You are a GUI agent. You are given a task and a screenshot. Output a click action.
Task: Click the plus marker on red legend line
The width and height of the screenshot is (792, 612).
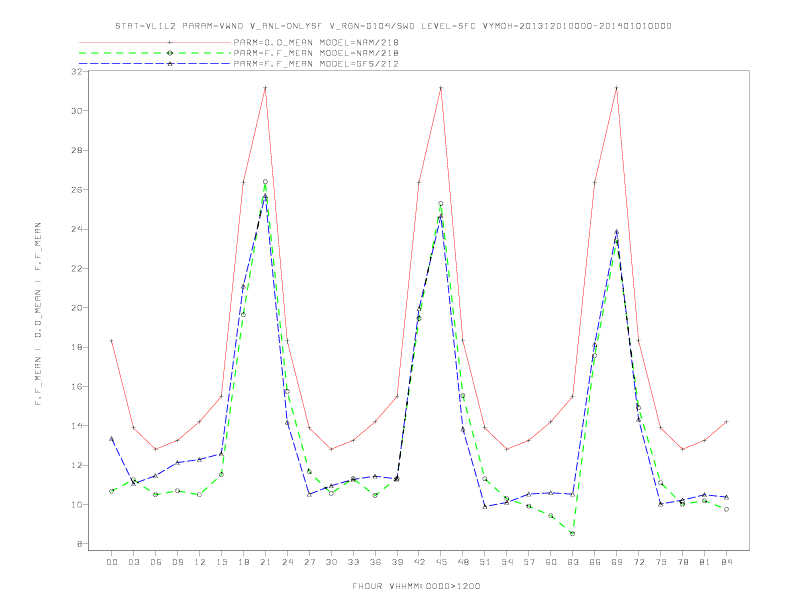(170, 42)
